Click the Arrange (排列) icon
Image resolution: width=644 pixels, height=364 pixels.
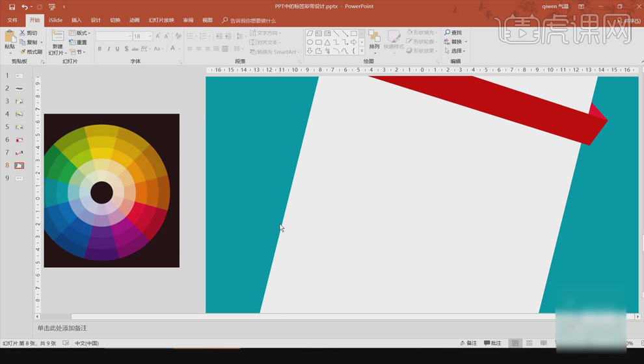[374, 36]
